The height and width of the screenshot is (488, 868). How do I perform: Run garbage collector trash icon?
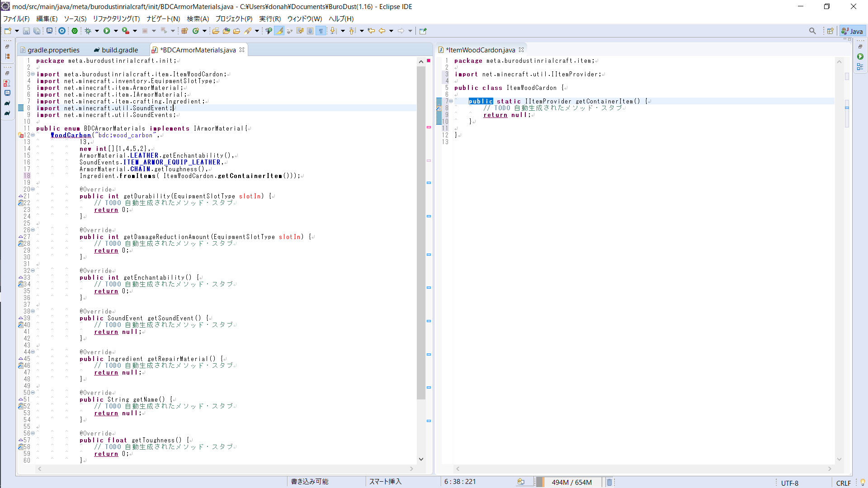point(609,482)
